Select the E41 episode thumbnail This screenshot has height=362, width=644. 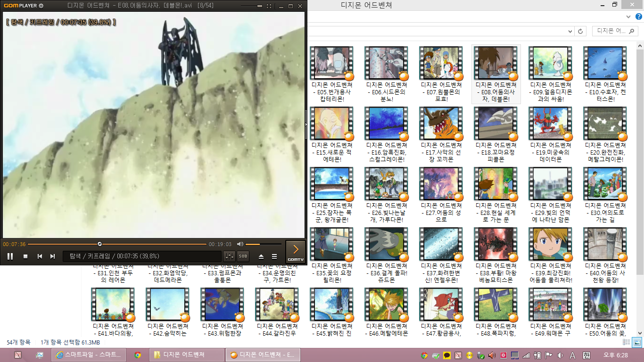pos(113,304)
